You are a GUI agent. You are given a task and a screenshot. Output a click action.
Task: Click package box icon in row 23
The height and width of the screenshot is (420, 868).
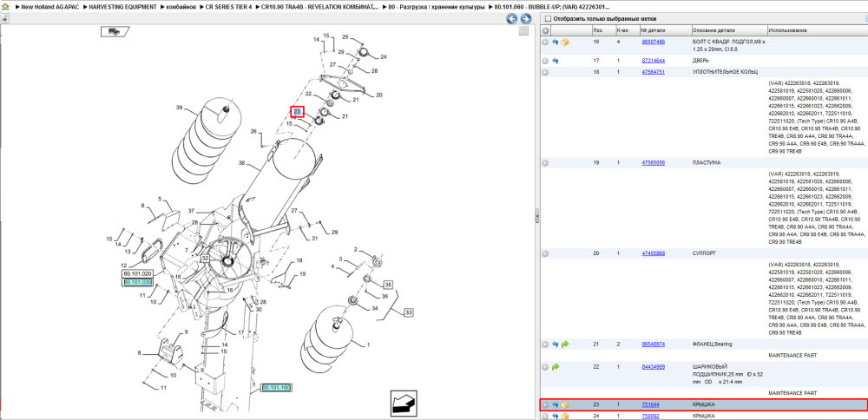coord(565,405)
